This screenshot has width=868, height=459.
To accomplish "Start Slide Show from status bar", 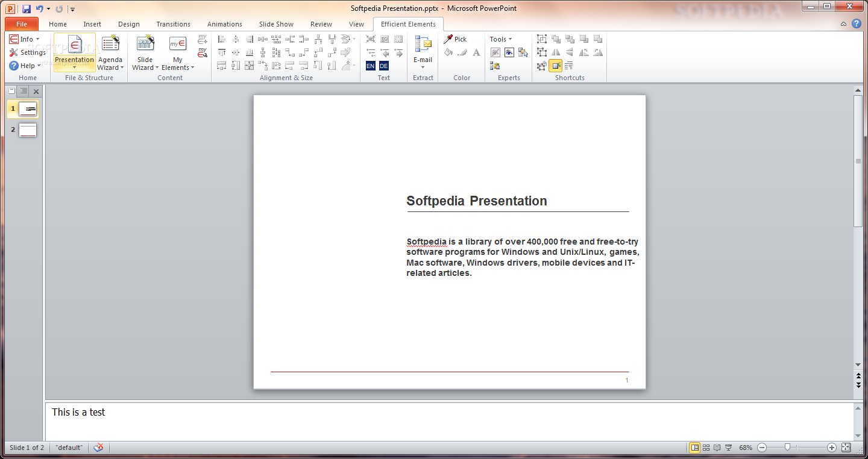I will 728,448.
